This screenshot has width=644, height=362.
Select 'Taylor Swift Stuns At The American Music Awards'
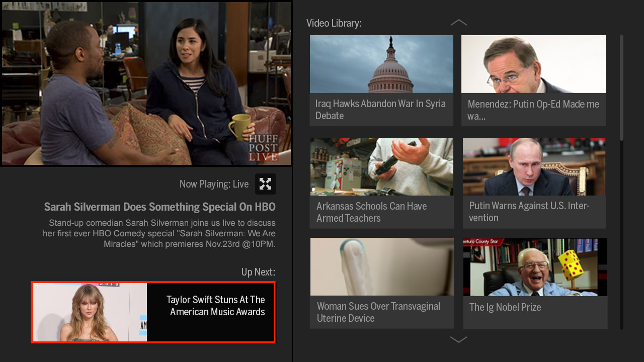click(216, 306)
